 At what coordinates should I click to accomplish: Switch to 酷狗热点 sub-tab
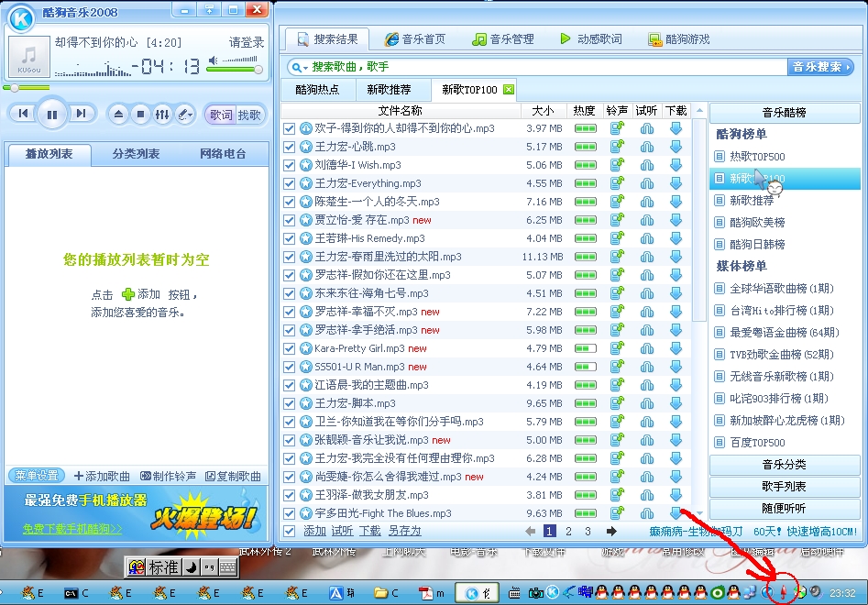tap(317, 90)
